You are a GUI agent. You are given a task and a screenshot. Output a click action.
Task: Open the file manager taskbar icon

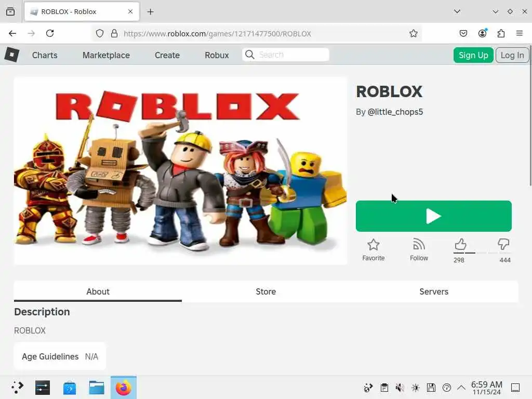96,388
